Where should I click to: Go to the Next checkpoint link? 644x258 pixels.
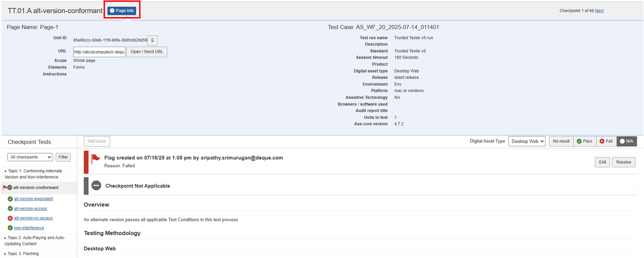point(599,11)
